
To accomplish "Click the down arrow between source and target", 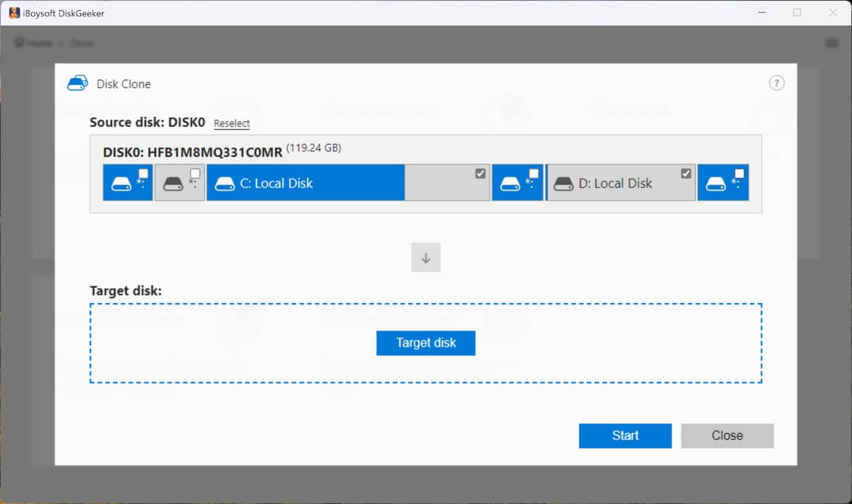I will (x=425, y=257).
